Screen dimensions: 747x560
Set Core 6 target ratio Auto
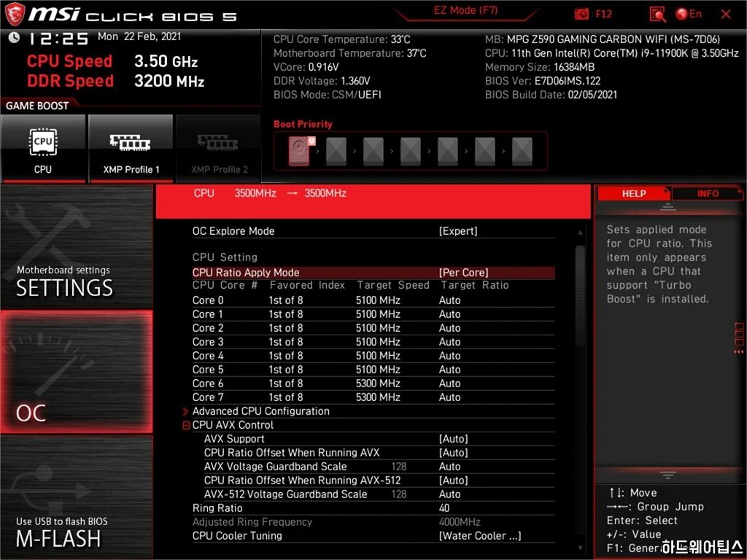(449, 384)
